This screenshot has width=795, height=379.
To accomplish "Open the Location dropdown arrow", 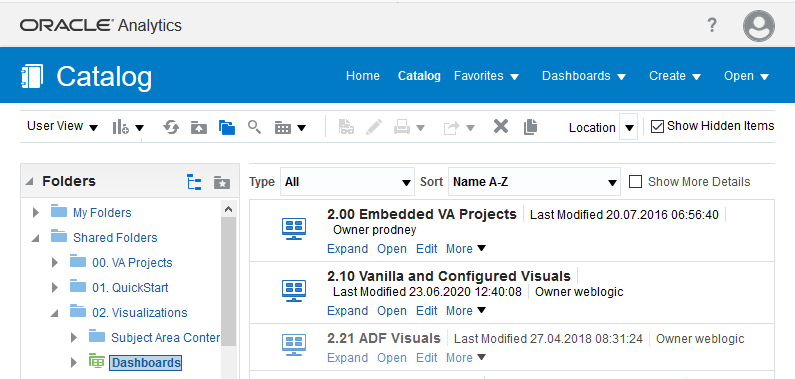I will coord(629,127).
